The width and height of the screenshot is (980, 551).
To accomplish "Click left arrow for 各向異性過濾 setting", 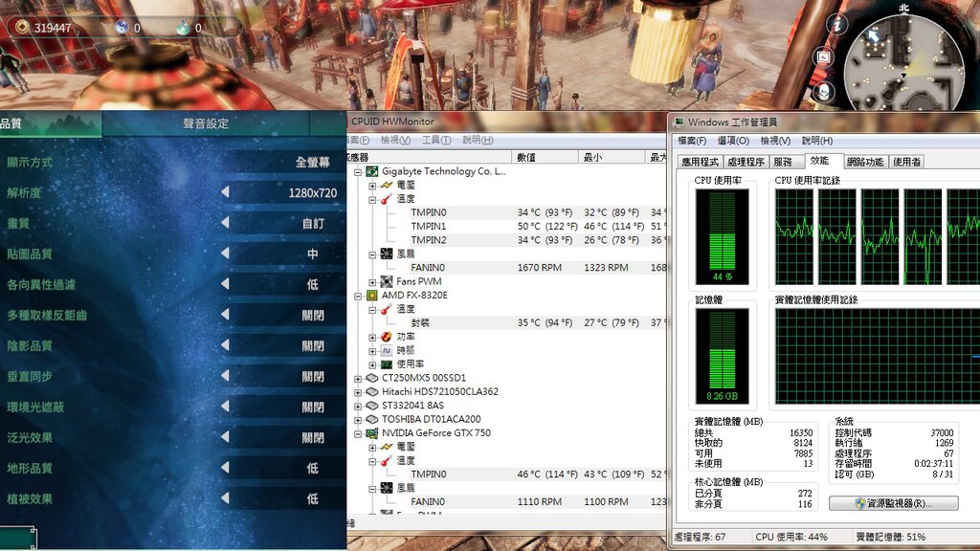I will 225,284.
